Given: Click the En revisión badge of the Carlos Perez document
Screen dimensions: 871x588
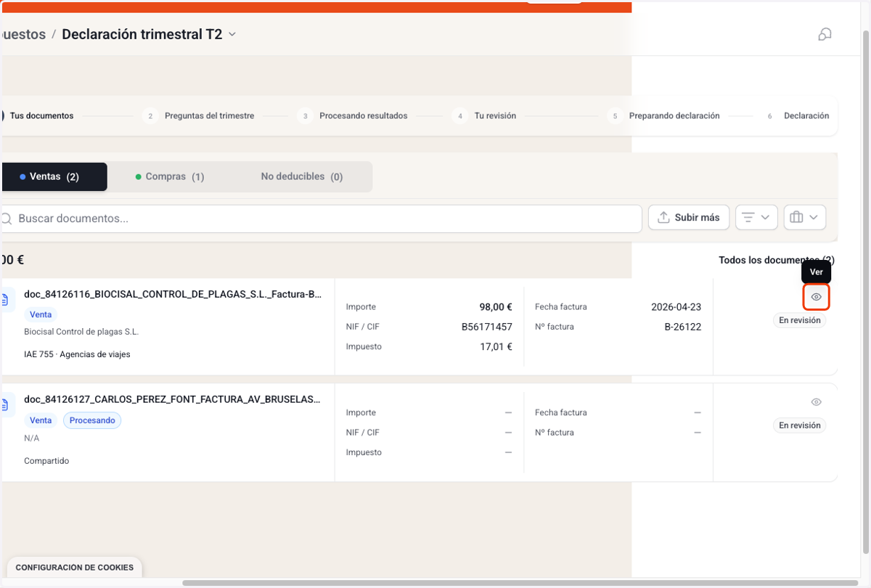Looking at the screenshot, I should [x=800, y=425].
